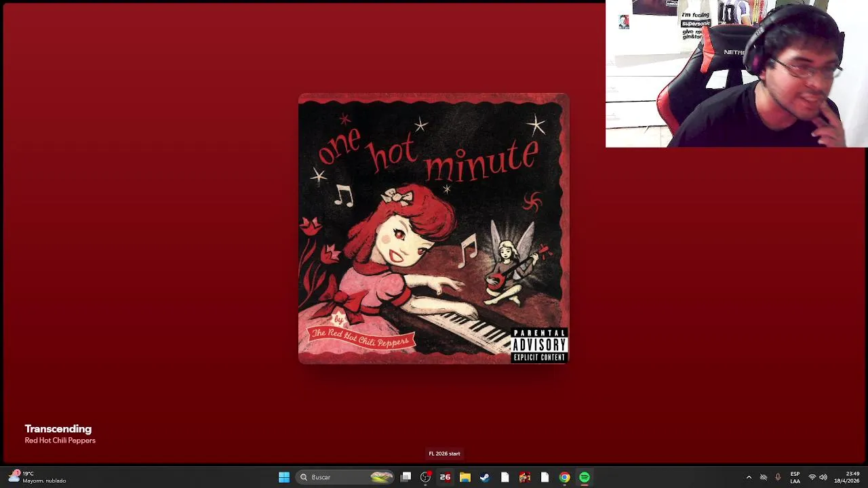Screen dimensions: 868x488
Task: Open the weather widget showing 19°C
Action: (x=37, y=477)
